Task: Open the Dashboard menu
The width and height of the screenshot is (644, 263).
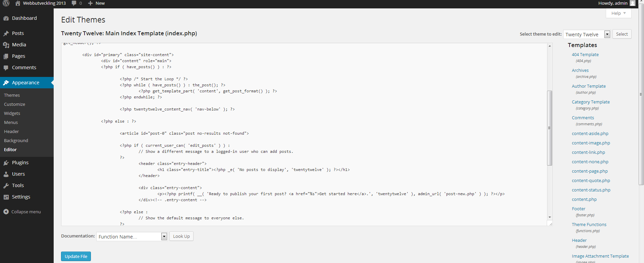Action: click(24, 18)
